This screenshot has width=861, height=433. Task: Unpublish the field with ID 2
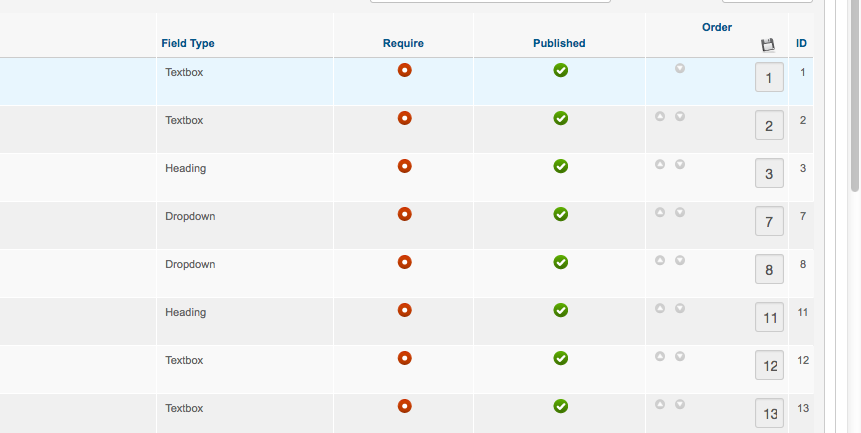pyautogui.click(x=561, y=118)
